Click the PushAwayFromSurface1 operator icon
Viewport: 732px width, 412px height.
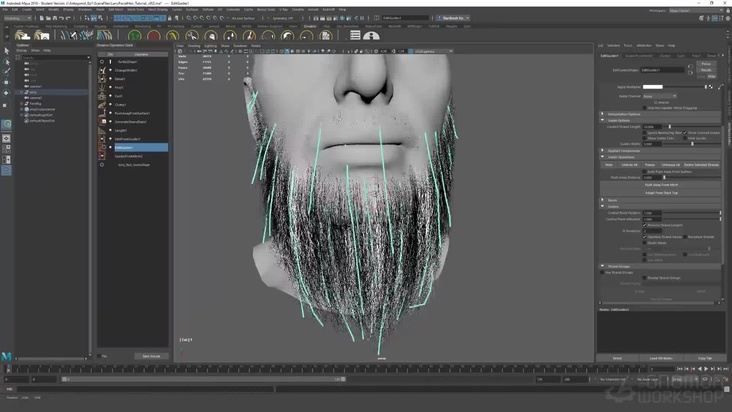102,113
